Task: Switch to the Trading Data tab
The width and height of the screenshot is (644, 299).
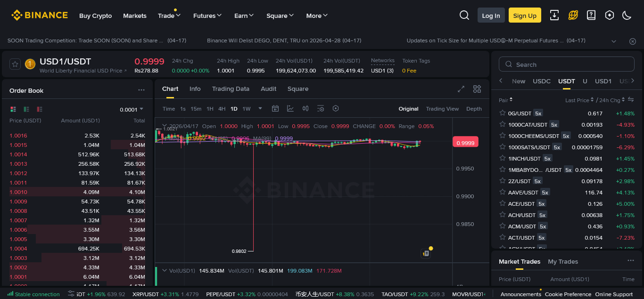Action: (x=231, y=89)
